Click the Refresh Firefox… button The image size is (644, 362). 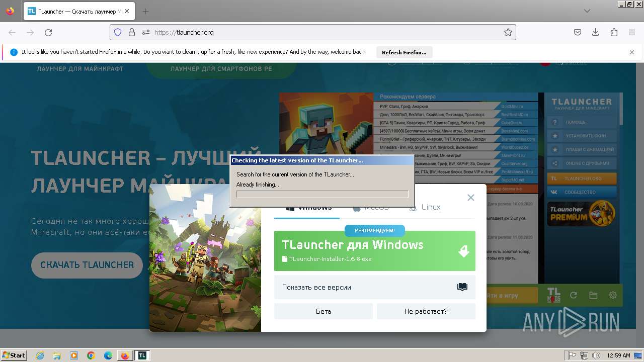pyautogui.click(x=404, y=52)
